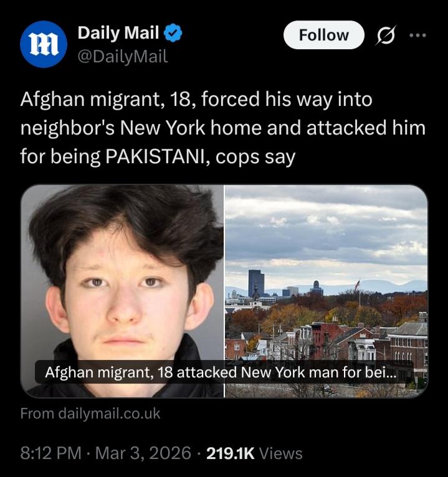Open the mugshot photo in the card
Viewport: 448px width, 477px height.
pos(122,291)
